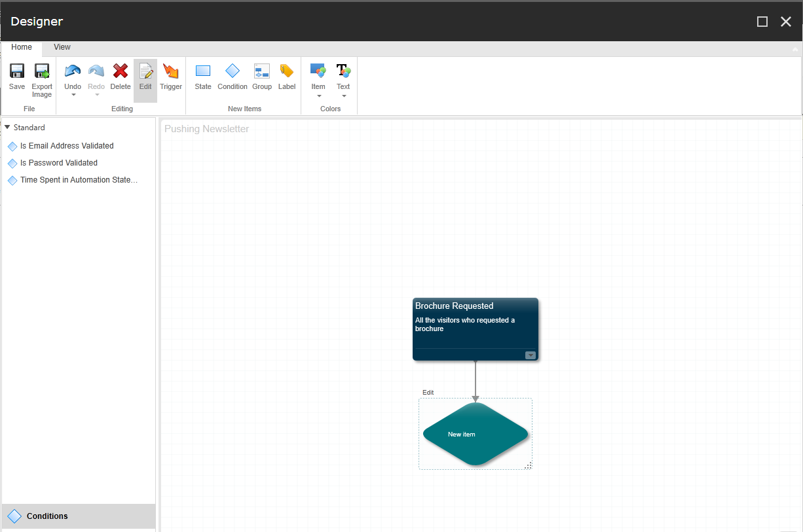
Task: Open the Brochure Requested state dropdown
Action: (x=531, y=355)
